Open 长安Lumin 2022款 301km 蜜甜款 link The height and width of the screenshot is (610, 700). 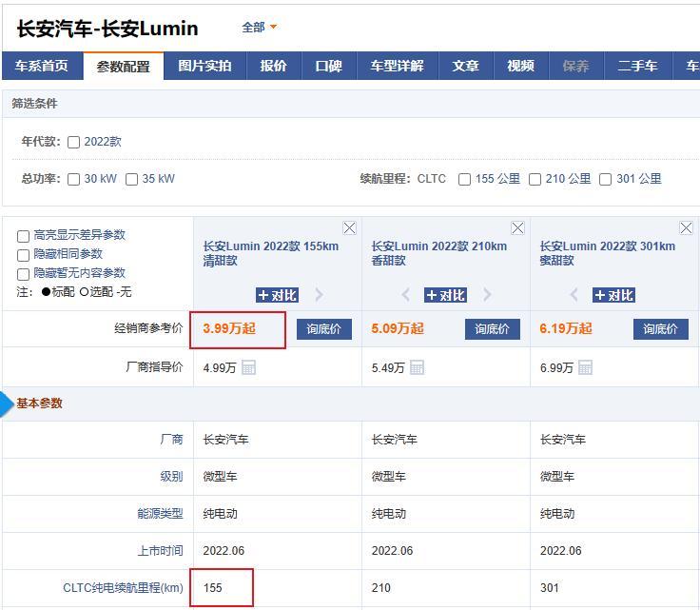point(607,253)
